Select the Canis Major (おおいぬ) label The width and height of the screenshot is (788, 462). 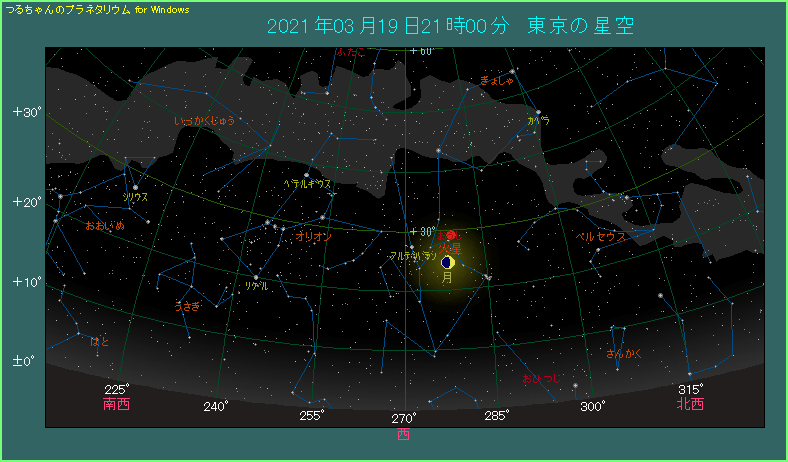pyautogui.click(x=105, y=227)
